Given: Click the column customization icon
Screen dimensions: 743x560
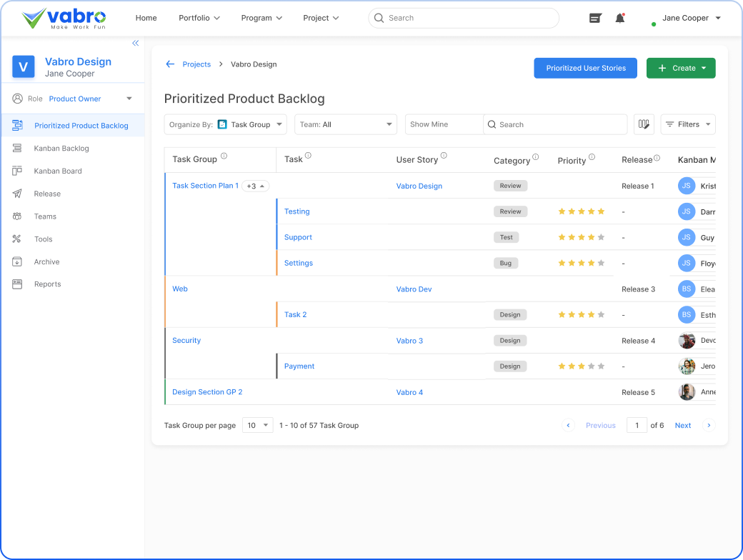Looking at the screenshot, I should (644, 124).
